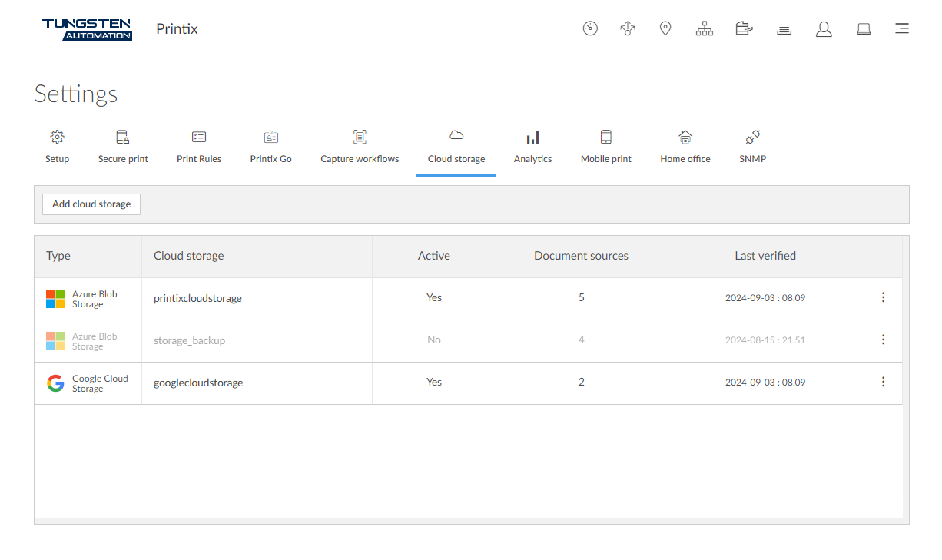Image resolution: width=942 pixels, height=560 pixels.
Task: Open the Computers laptop icon
Action: (864, 29)
